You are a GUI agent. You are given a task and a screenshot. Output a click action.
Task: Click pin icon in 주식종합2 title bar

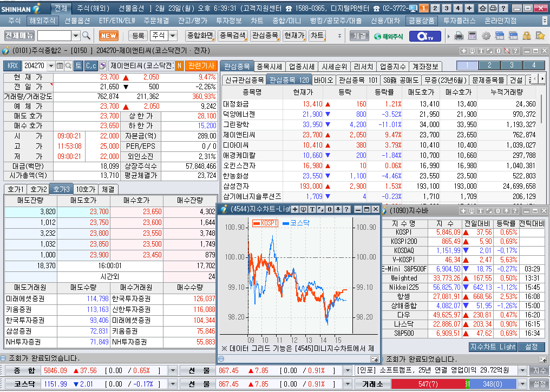click(x=507, y=51)
